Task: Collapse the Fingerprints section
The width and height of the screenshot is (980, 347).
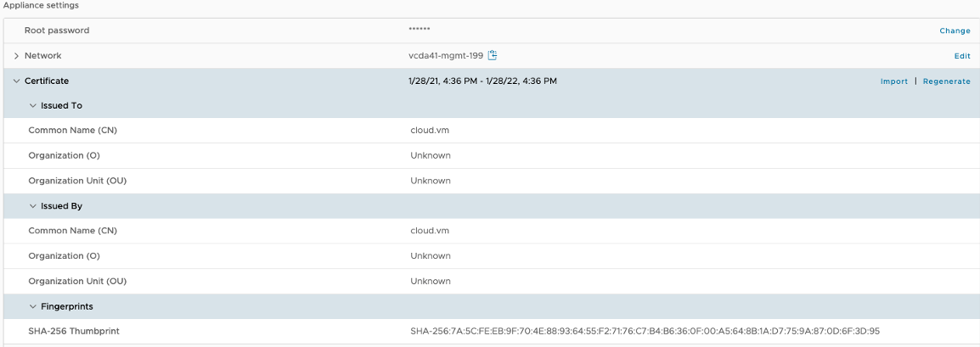Action: pos(32,306)
